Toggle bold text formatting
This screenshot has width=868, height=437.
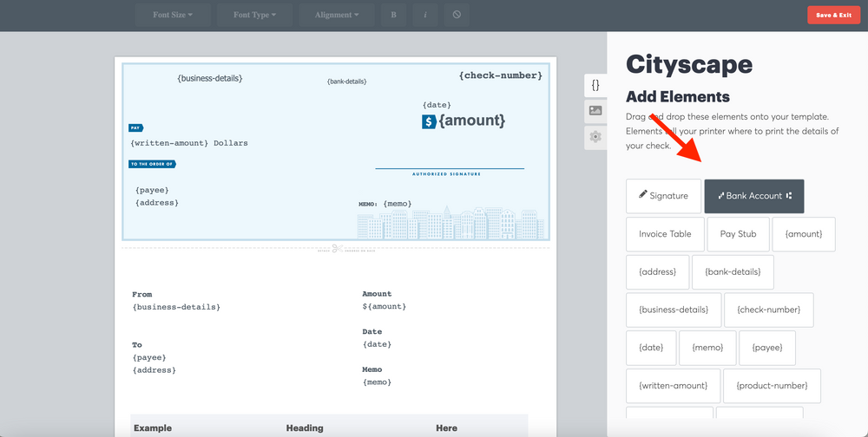point(393,15)
